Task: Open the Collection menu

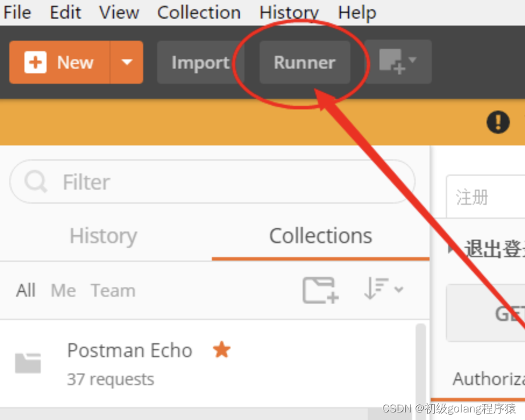Action: [x=198, y=12]
